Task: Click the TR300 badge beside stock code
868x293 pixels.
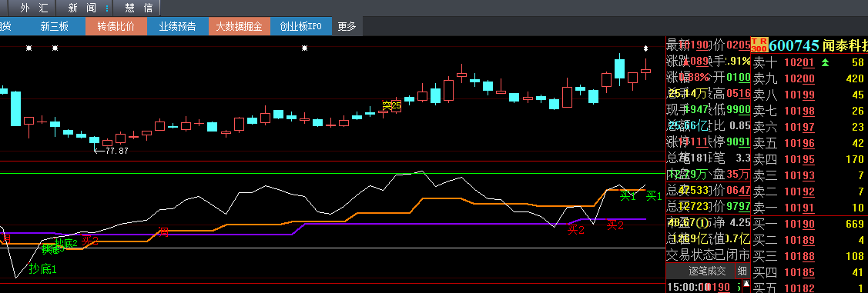Action: click(x=759, y=45)
